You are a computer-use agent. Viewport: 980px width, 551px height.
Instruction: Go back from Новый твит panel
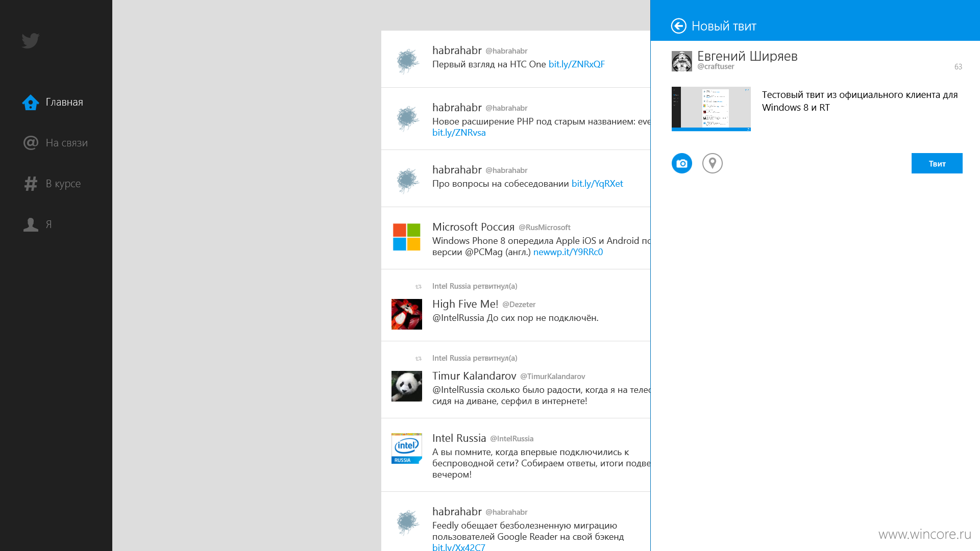[x=678, y=26]
